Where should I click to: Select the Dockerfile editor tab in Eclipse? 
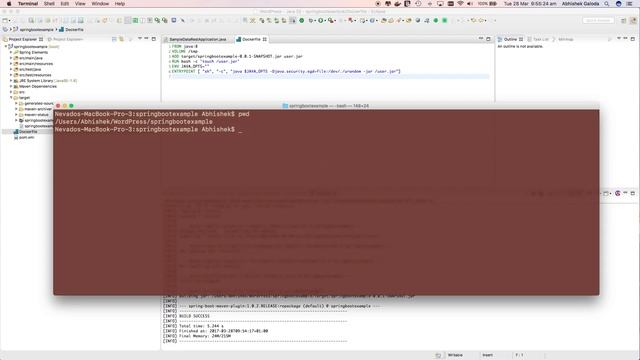tap(251, 39)
